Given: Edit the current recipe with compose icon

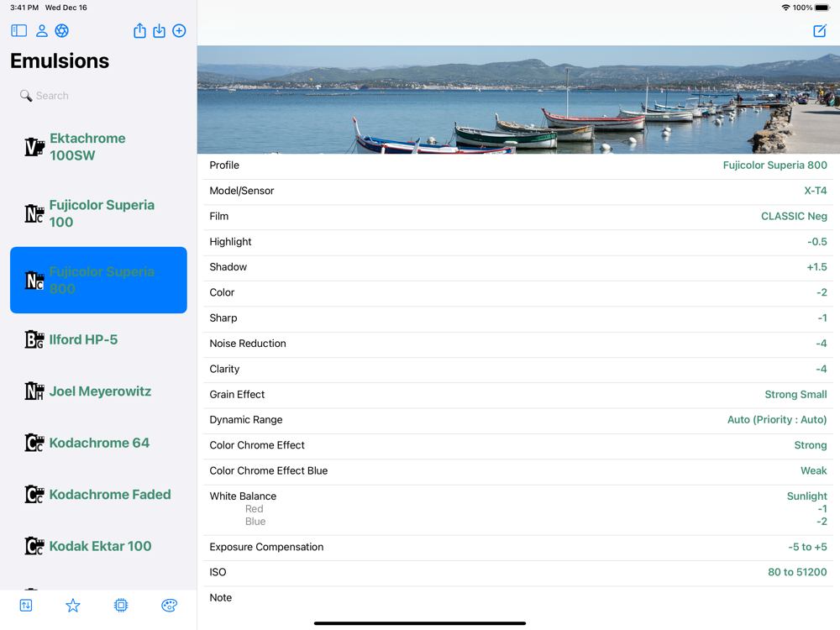Looking at the screenshot, I should click(x=820, y=30).
